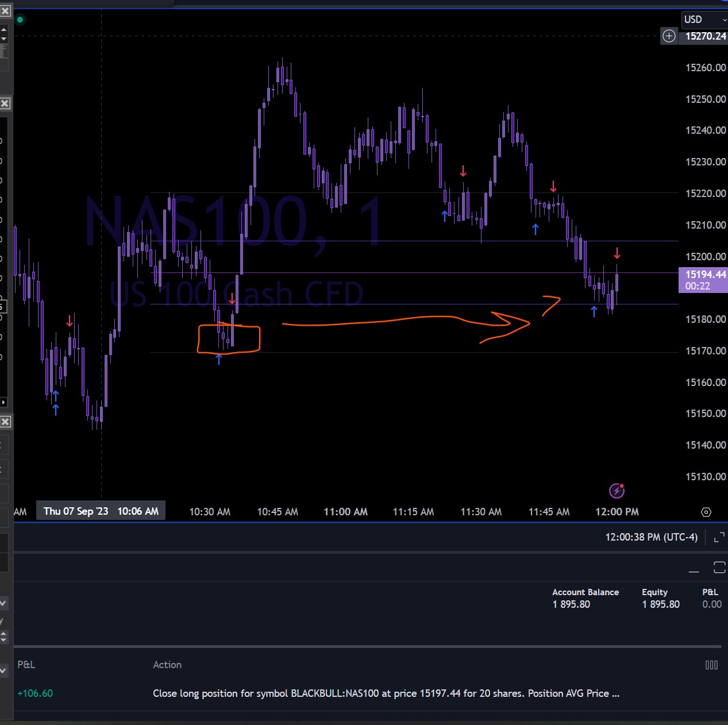Click the P&L 0.00 summary value

click(x=712, y=604)
